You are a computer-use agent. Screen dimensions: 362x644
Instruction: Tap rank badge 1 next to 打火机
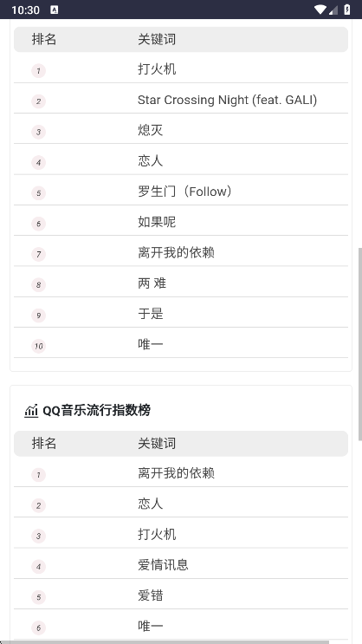(39, 71)
